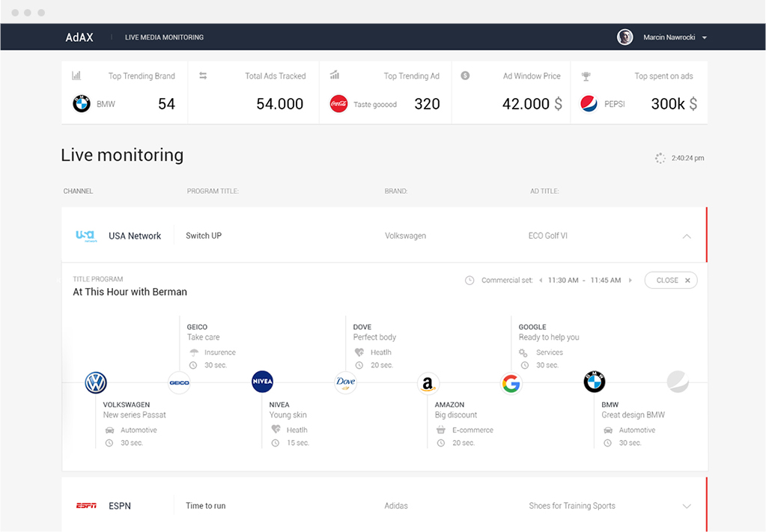Click the trophy icon in Top spent on ads
The height and width of the screenshot is (532, 766).
[586, 76]
